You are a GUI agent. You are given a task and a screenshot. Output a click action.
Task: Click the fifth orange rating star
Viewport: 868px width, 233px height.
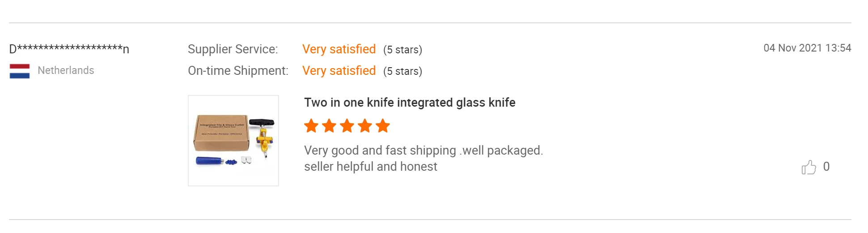tap(383, 126)
